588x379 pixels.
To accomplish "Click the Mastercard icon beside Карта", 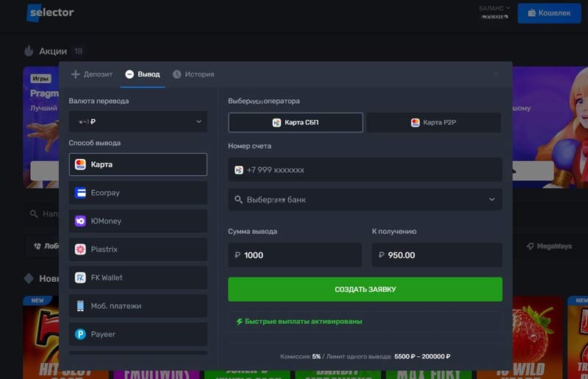I will tap(80, 164).
